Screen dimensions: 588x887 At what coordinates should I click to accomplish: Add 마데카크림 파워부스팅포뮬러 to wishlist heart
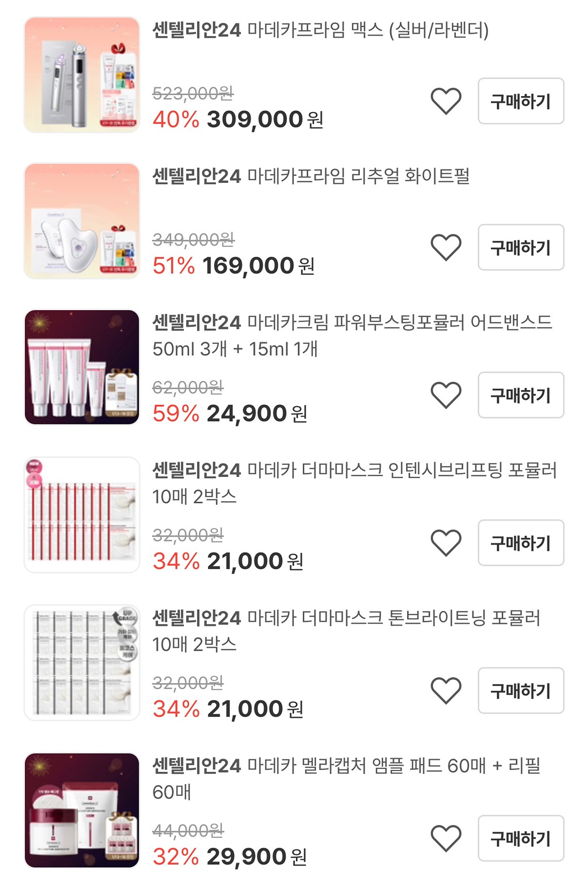446,395
